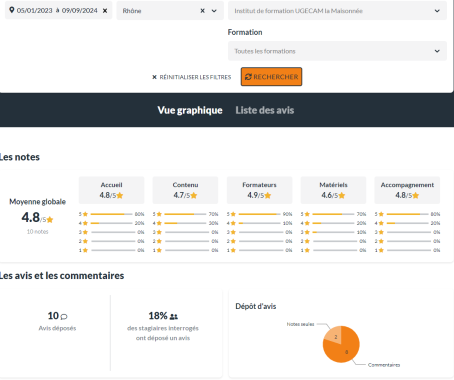Image resolution: width=454 pixels, height=380 pixels.
Task: Click the Dépôt d'avis chart title
Action: (x=256, y=306)
